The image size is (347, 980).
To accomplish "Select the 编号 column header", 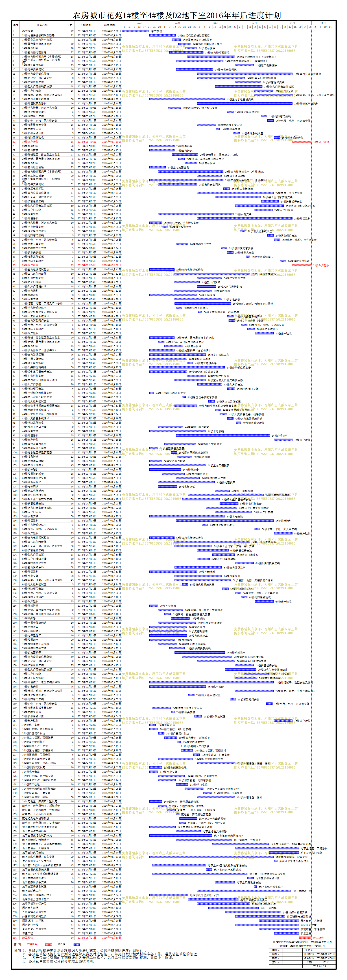I will [x=16, y=25].
